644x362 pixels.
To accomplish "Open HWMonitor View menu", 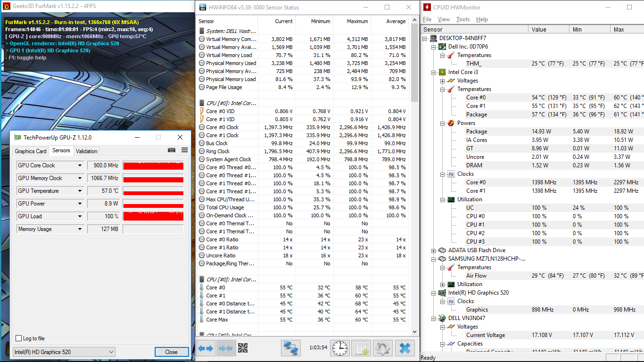I will [444, 19].
